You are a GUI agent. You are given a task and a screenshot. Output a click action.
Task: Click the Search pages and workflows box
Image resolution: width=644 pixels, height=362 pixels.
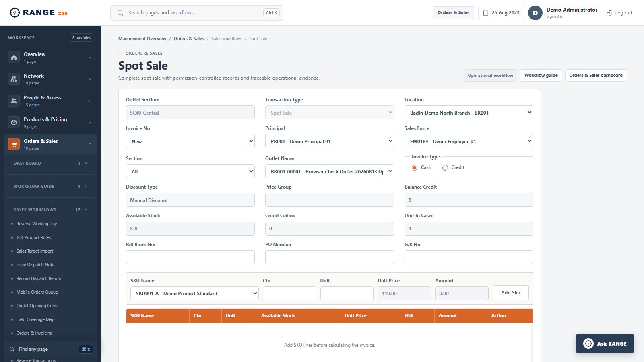pyautogui.click(x=197, y=13)
